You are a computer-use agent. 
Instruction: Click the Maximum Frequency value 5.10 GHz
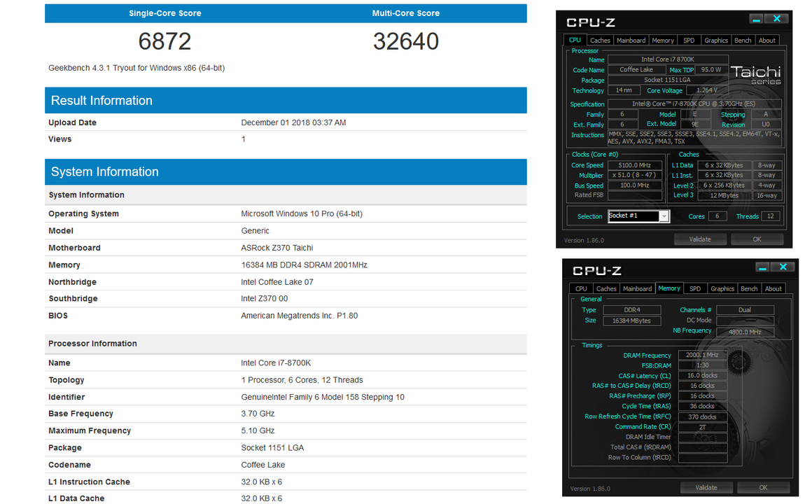pos(258,431)
